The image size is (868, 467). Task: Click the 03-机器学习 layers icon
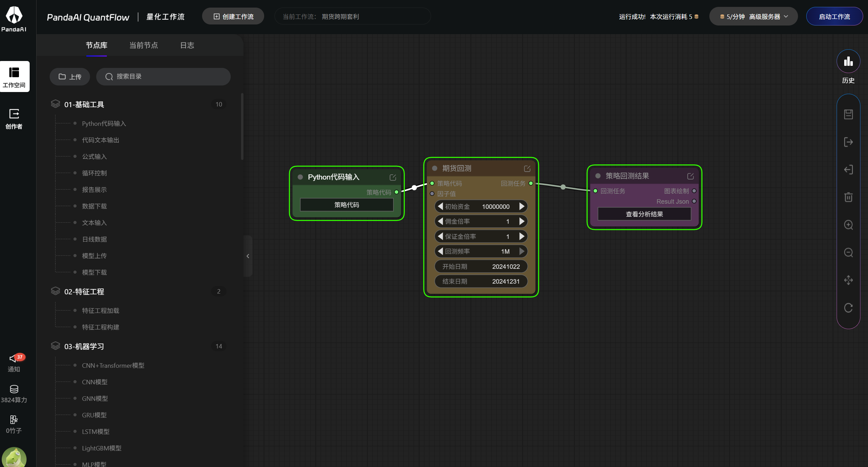[x=56, y=346]
